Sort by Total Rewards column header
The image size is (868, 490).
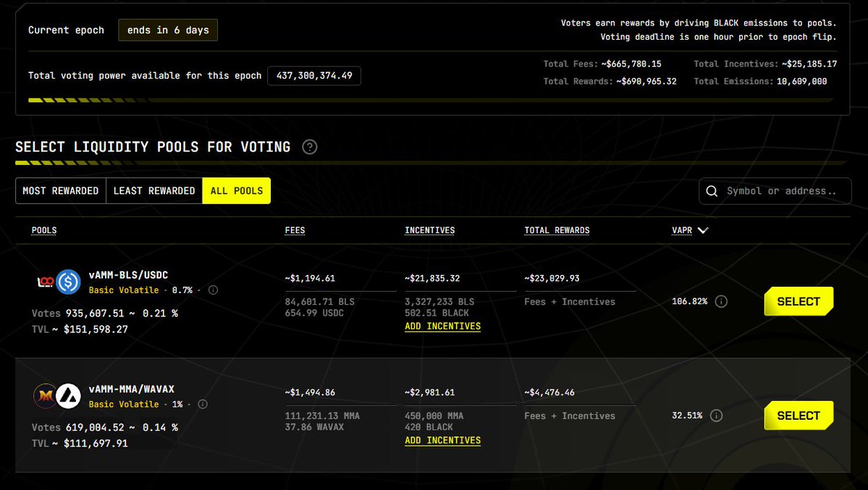click(557, 230)
